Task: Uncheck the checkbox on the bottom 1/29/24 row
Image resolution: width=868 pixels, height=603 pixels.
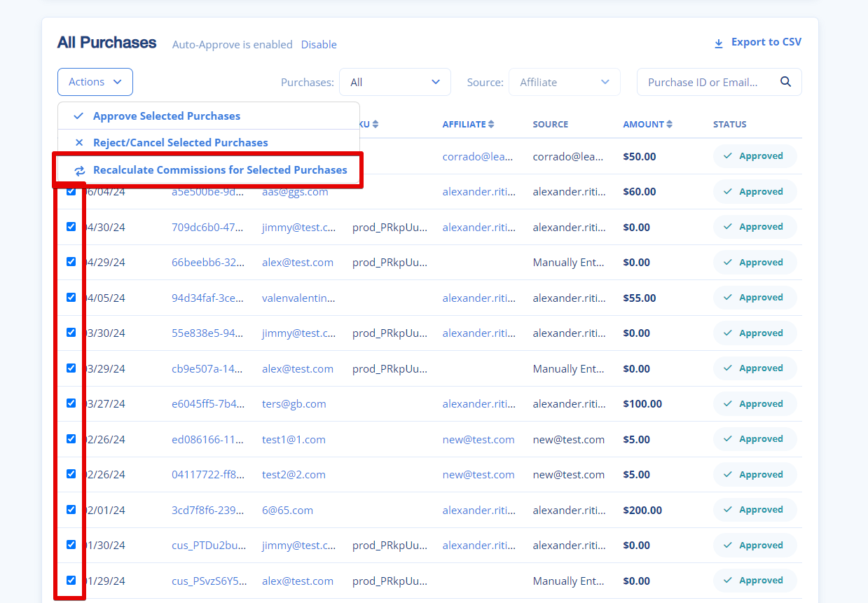Action: pyautogui.click(x=71, y=580)
